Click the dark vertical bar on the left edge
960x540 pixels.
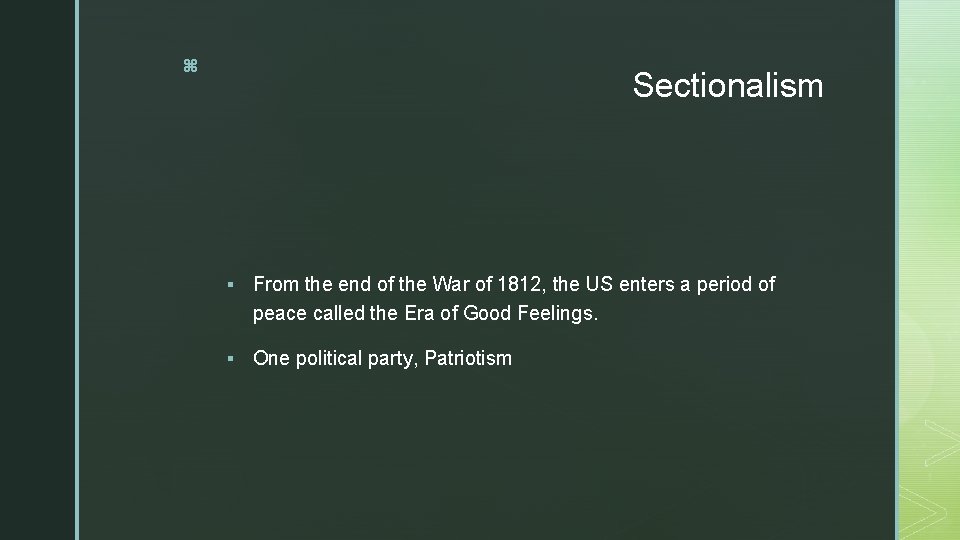pyautogui.click(x=36, y=270)
